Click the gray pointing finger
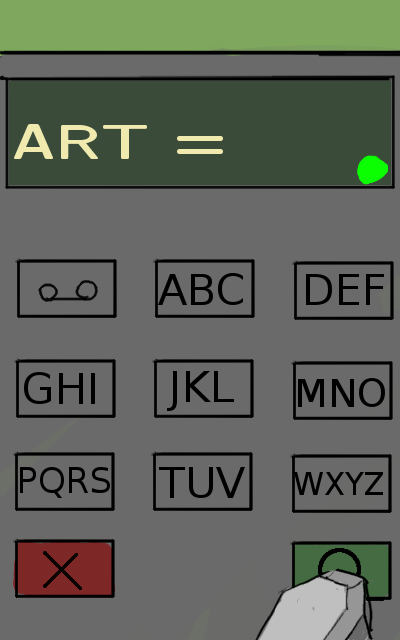This screenshot has height=640, width=400. [320, 604]
